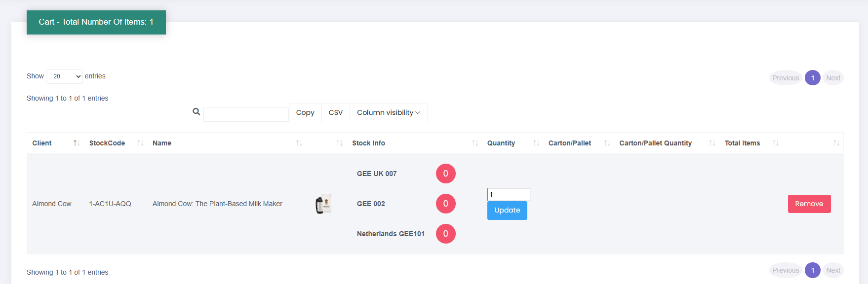Click the Stock Info column header
This screenshot has height=284, width=868.
(369, 143)
